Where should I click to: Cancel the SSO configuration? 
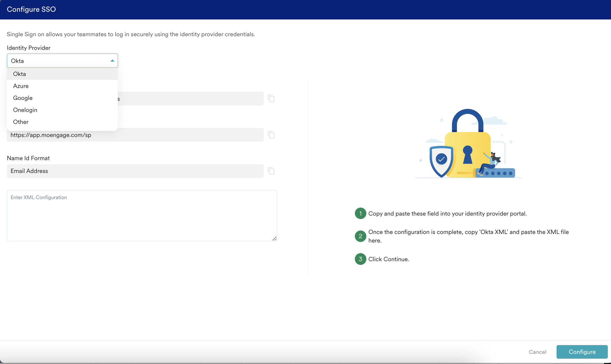click(x=537, y=352)
